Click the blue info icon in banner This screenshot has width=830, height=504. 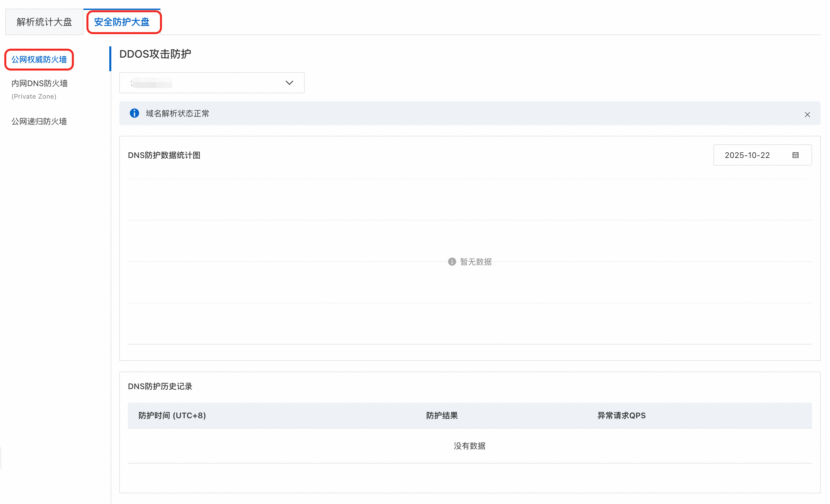tap(134, 113)
